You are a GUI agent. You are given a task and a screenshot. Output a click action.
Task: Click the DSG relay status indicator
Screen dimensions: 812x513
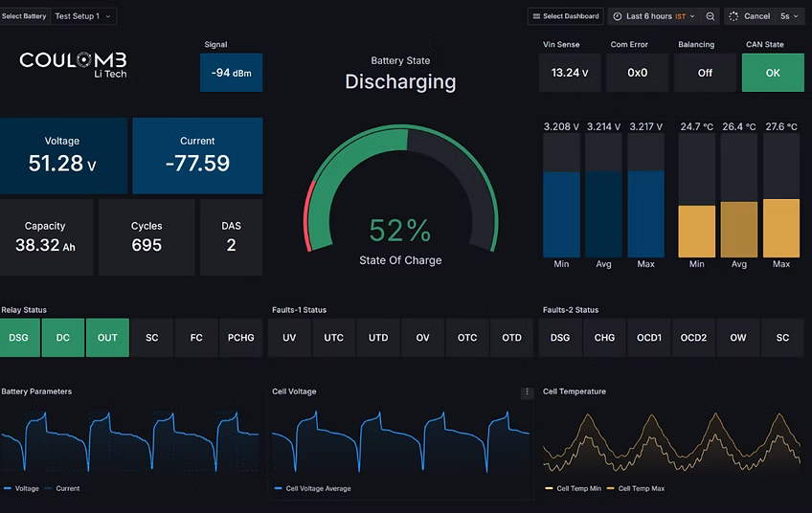[x=19, y=338]
